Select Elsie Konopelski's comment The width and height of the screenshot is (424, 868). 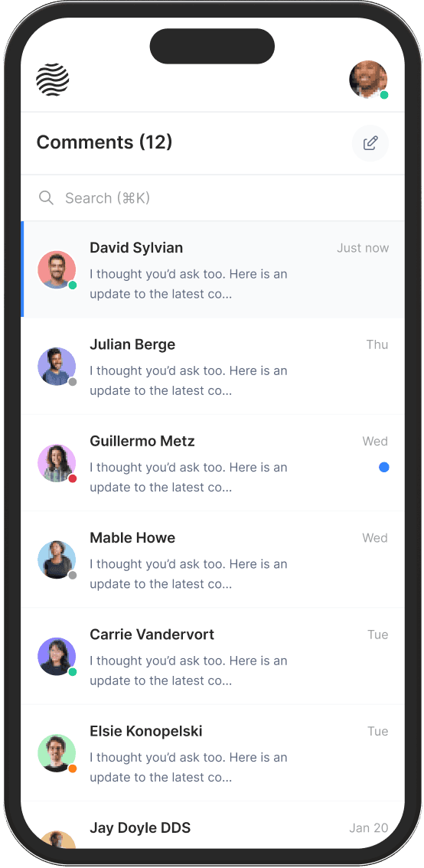pos(213,753)
